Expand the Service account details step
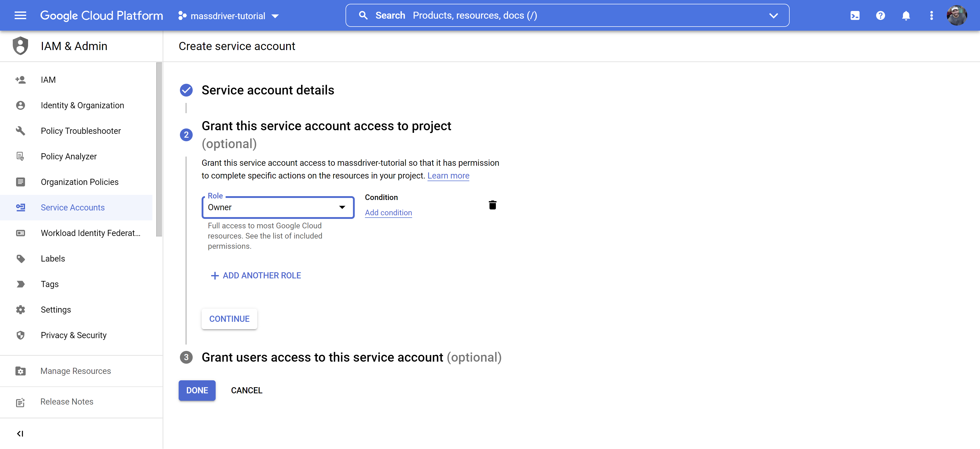The width and height of the screenshot is (980, 449). [x=268, y=90]
